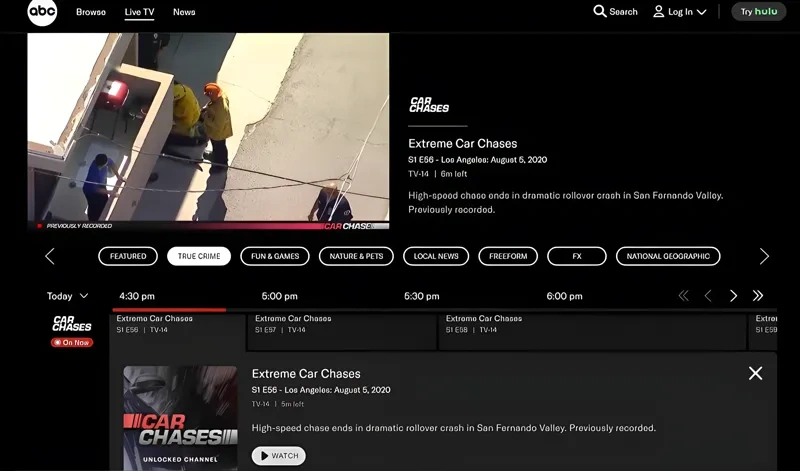Go to previous time slot arrow

point(708,296)
